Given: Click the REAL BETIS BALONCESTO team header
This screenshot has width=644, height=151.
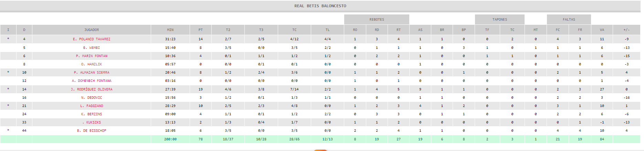Looking at the screenshot, I should [x=320, y=6].
